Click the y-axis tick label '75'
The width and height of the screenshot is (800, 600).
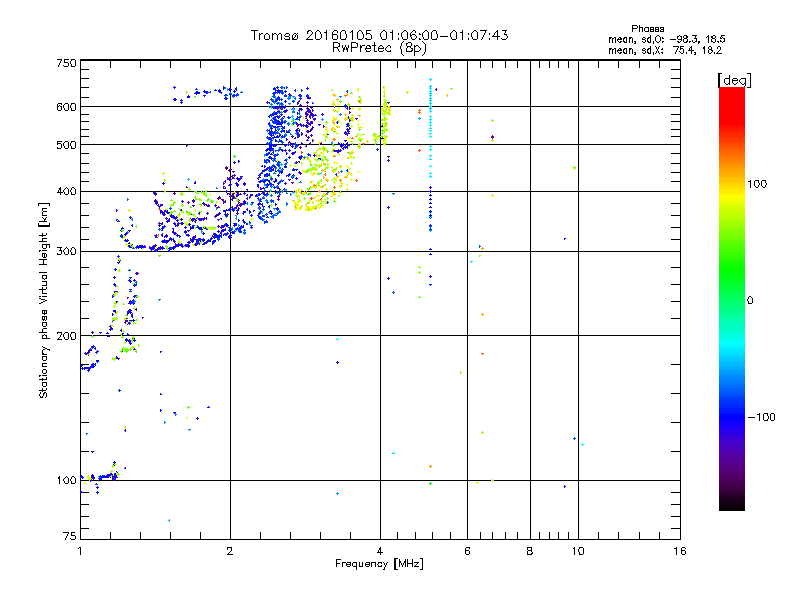(70, 536)
